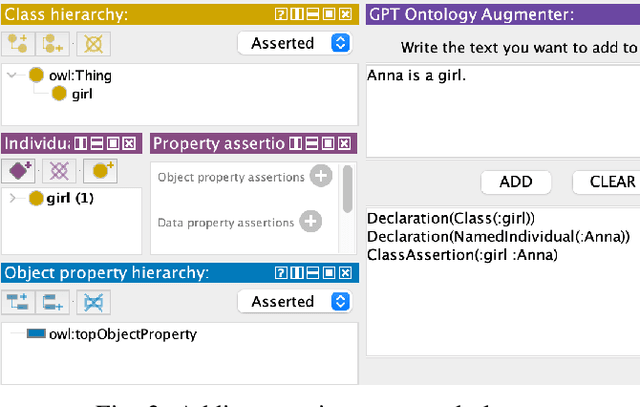Viewport: 640px width, 407px height.
Task: Open the Class hierarchy Asserted dropdown
Action: [x=295, y=43]
